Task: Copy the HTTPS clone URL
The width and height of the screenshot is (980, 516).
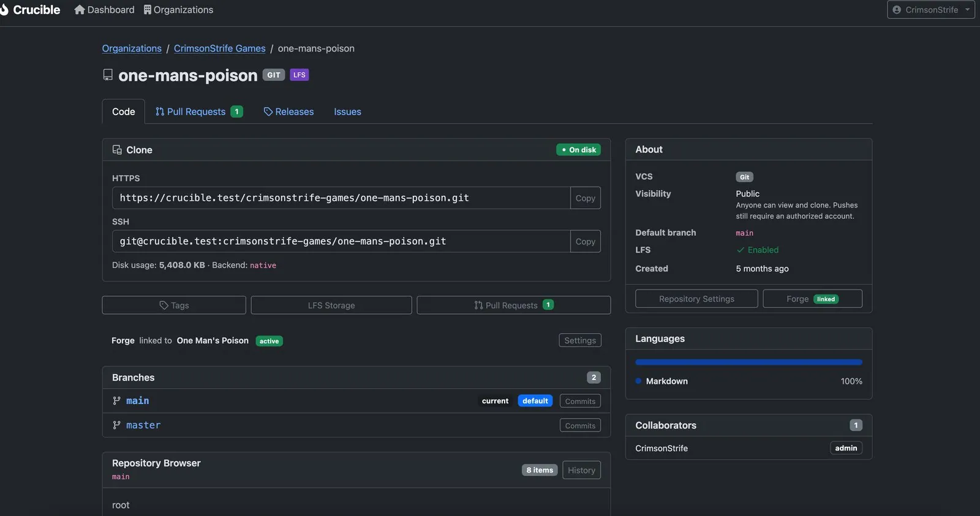Action: coord(585,198)
